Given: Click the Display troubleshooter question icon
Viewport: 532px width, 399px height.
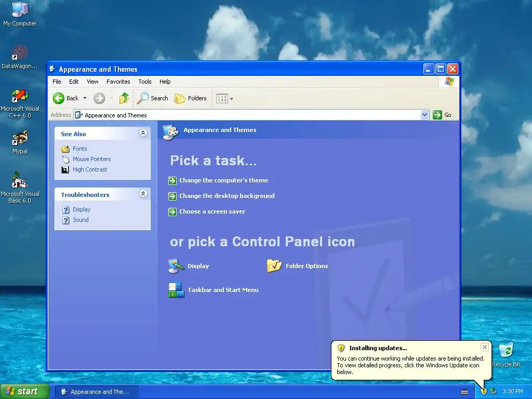Looking at the screenshot, I should [66, 210].
